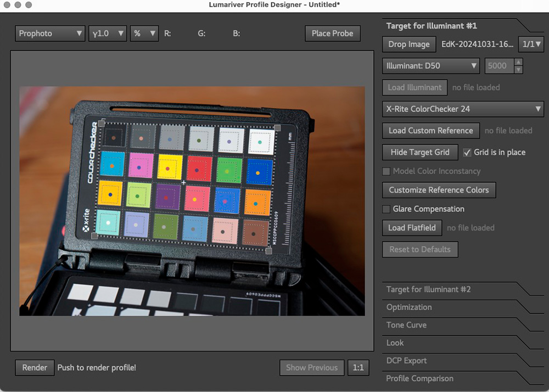Open the Illuminant: D50 dropdown
Screen dimensions: 549x392
[x=431, y=66]
